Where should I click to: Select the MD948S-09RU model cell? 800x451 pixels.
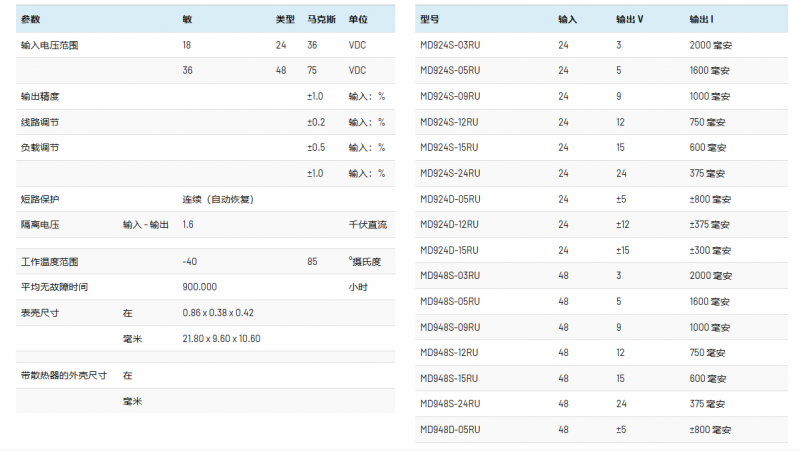[x=450, y=328]
